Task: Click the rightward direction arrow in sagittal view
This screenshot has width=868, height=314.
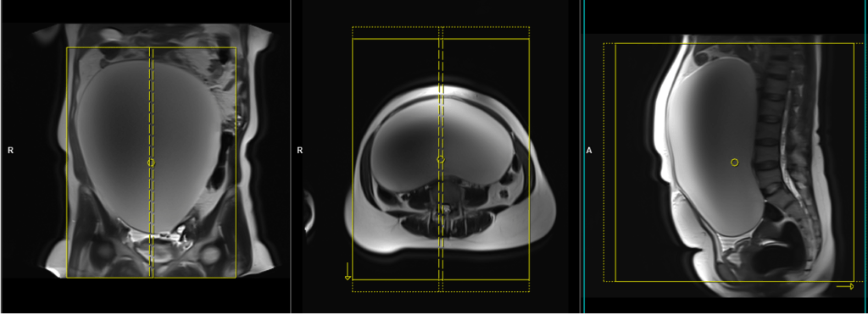Action: point(845,286)
